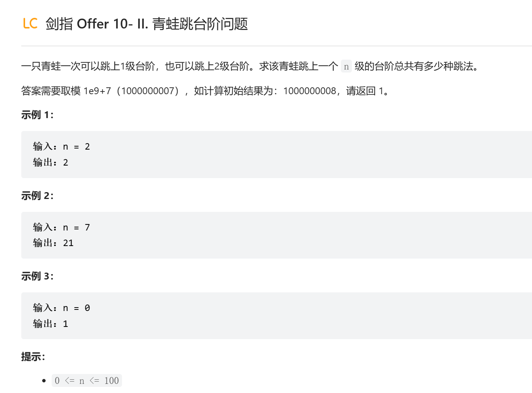Screen dimensions: 532x393
Task: Click the constraint 0 <= n <= 100
Action: pyautogui.click(x=87, y=381)
